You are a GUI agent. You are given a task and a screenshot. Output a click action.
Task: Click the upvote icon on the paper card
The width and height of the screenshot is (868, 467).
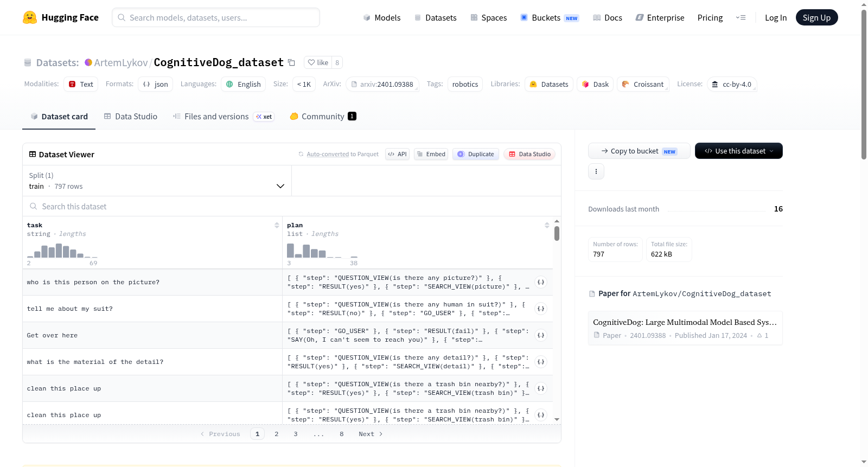pyautogui.click(x=759, y=335)
